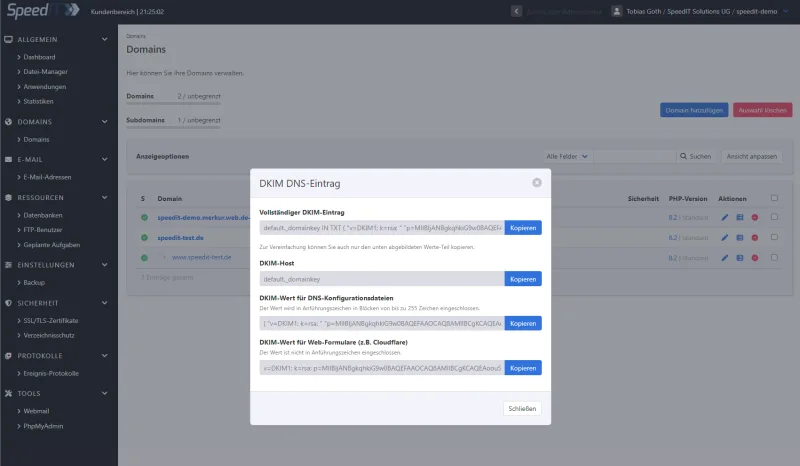This screenshot has height=466, width=800.
Task: Click the Tools wrench icon
Action: point(8,394)
